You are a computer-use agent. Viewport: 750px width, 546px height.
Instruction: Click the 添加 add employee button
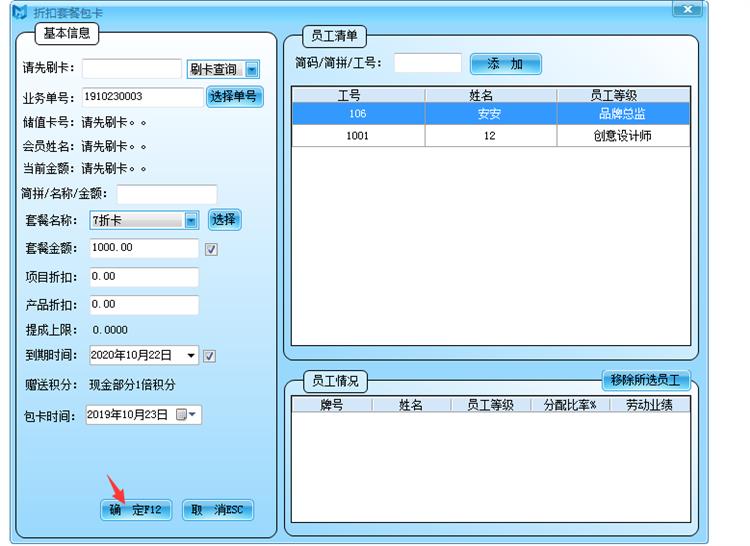[506, 64]
